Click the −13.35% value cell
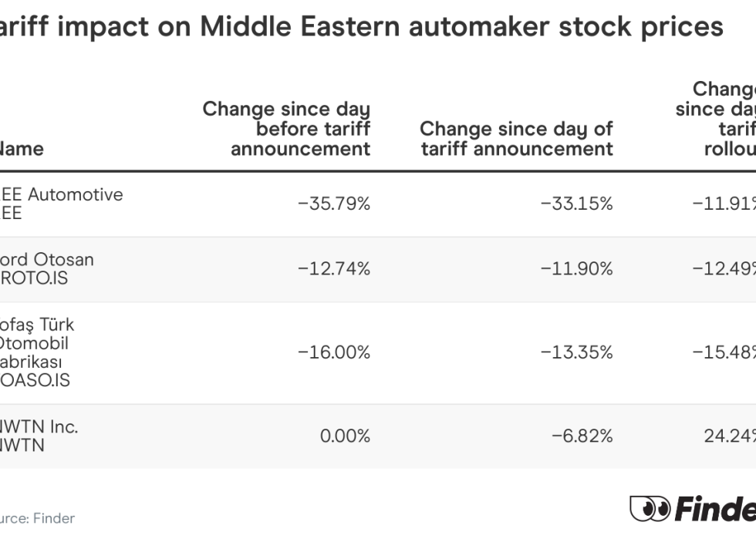756x539 pixels. click(x=576, y=352)
